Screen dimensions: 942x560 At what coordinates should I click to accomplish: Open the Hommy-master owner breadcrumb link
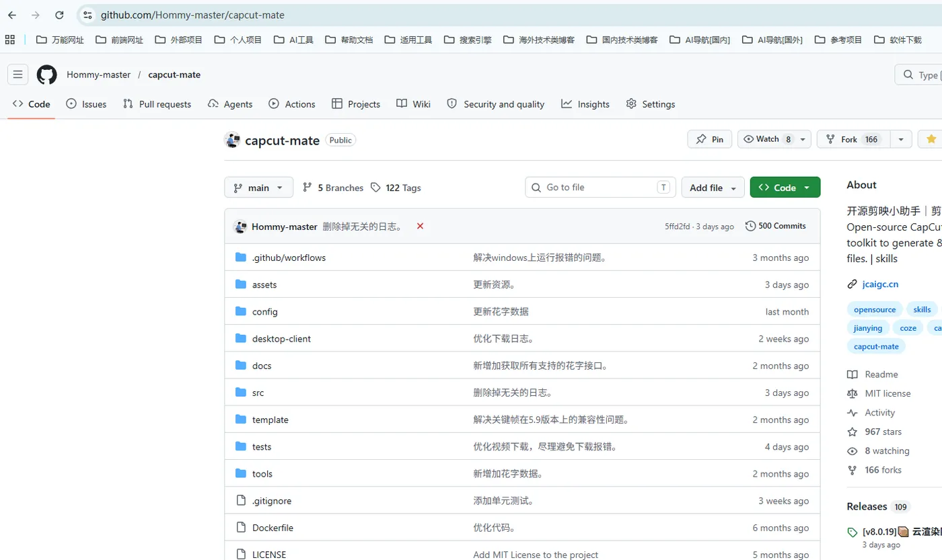98,75
